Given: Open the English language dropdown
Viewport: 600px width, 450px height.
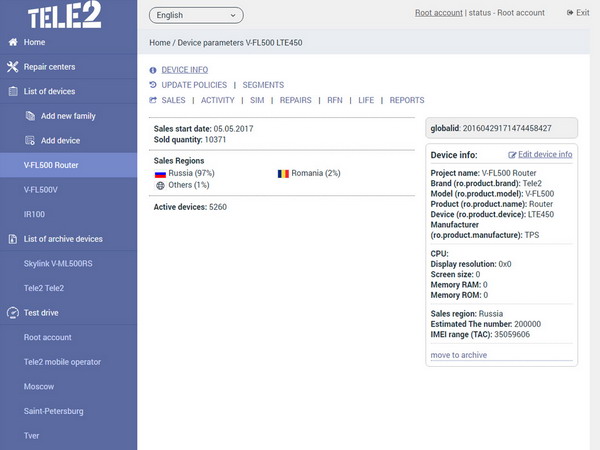Looking at the screenshot, I should click(x=196, y=15).
